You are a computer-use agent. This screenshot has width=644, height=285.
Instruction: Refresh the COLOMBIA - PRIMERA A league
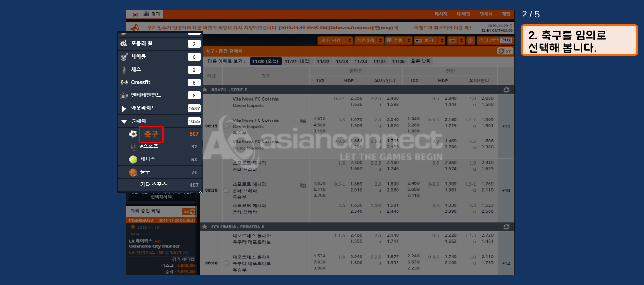[x=506, y=227]
